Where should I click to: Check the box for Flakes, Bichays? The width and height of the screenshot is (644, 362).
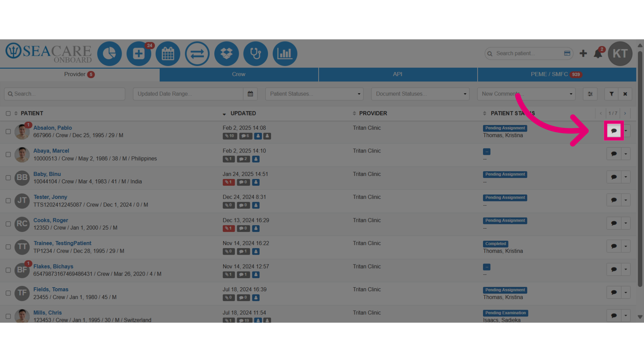[x=8, y=270]
